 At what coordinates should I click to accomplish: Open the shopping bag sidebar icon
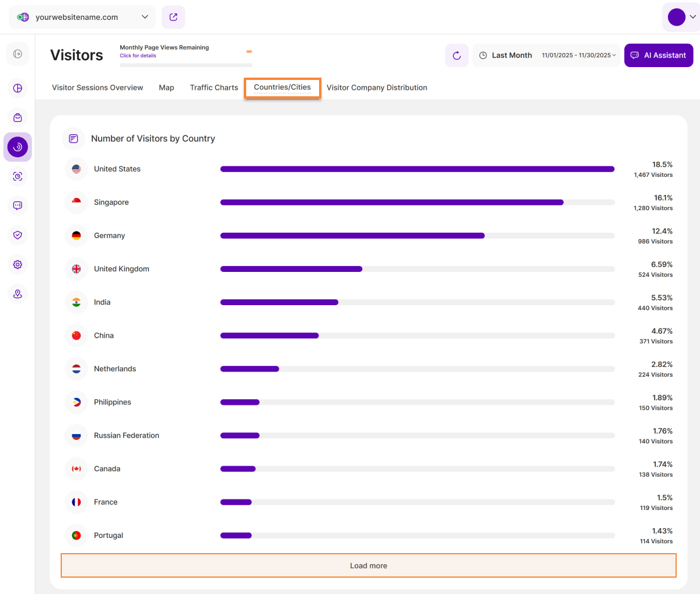pos(17,118)
